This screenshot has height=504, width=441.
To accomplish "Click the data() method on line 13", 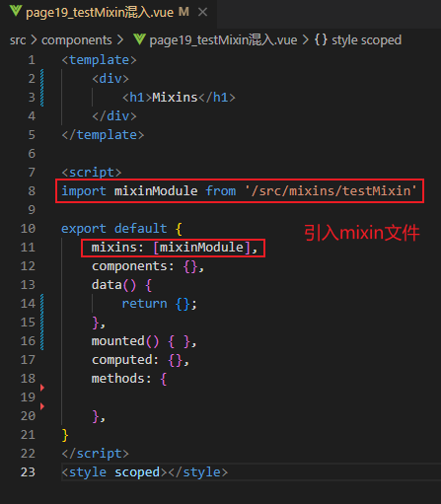I will point(113,285).
